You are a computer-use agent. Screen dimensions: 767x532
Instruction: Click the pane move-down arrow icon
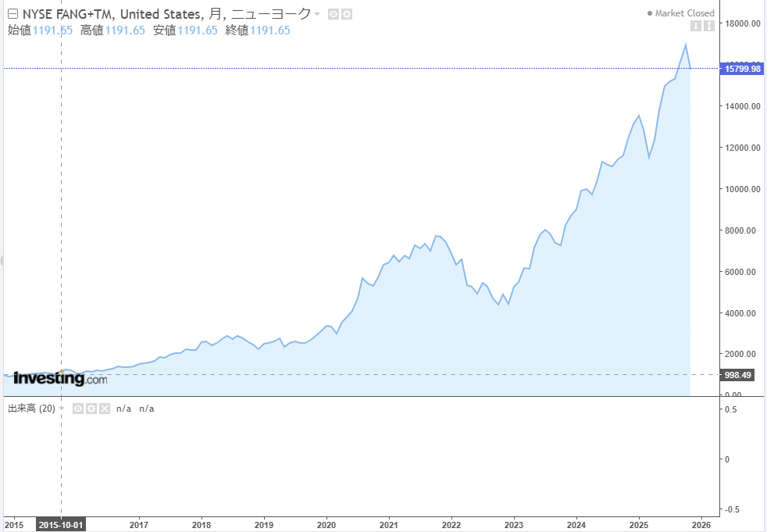click(695, 26)
